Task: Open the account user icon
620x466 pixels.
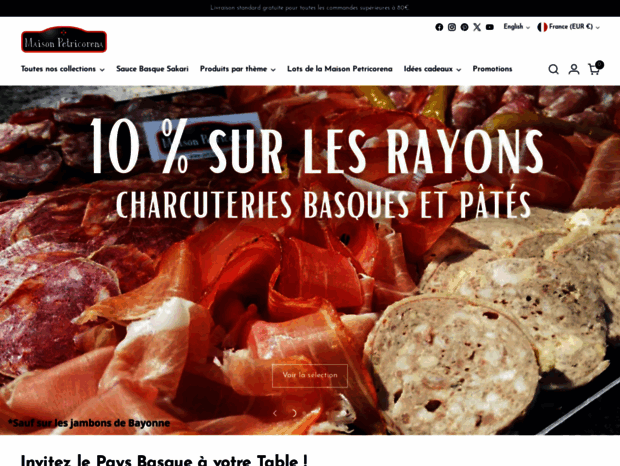Action: pos(574,69)
